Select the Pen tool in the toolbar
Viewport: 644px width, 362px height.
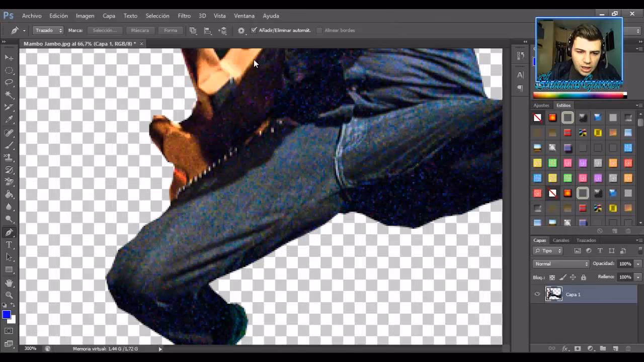9,232
